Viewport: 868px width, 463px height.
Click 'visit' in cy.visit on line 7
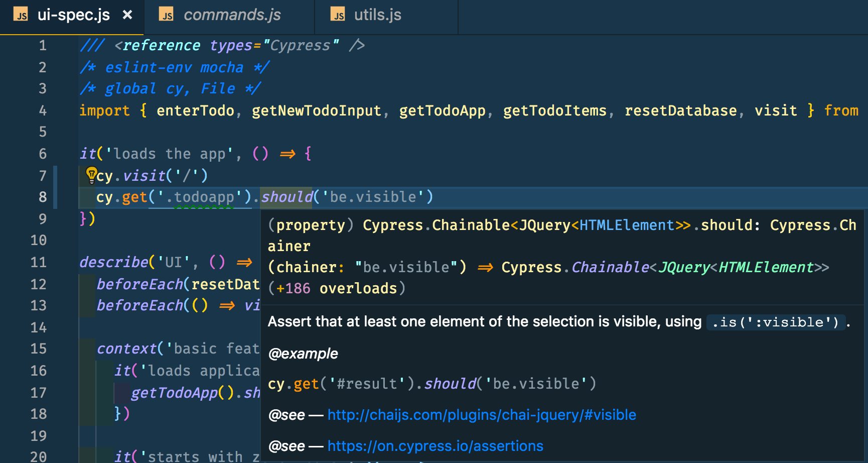144,176
